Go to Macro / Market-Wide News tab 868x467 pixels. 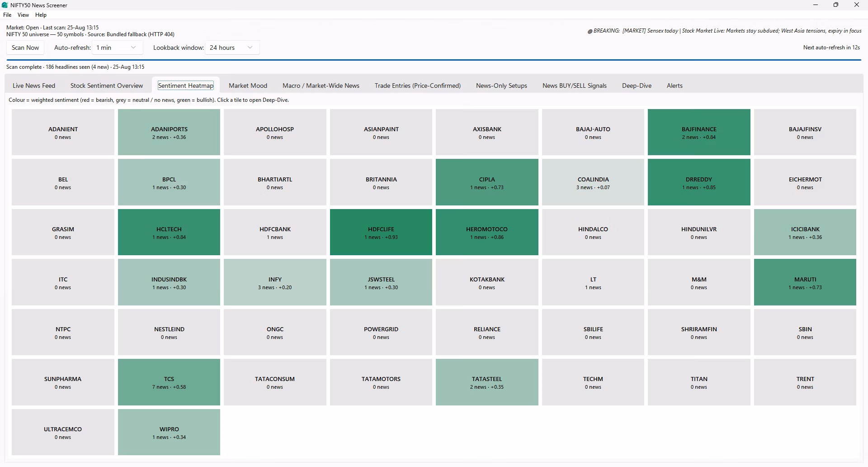pos(321,86)
